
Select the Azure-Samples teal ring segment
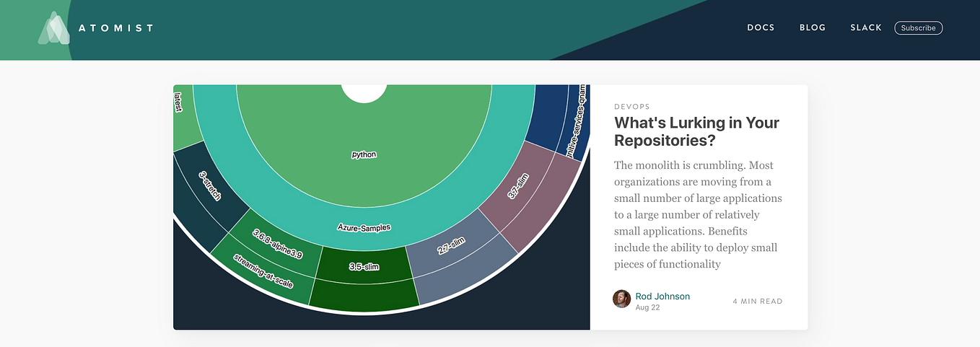(x=364, y=227)
